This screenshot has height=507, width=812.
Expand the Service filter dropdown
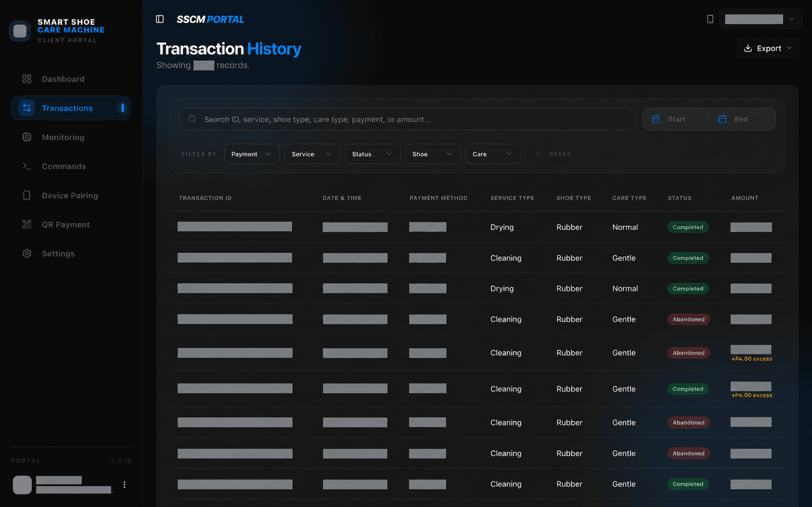tap(312, 154)
